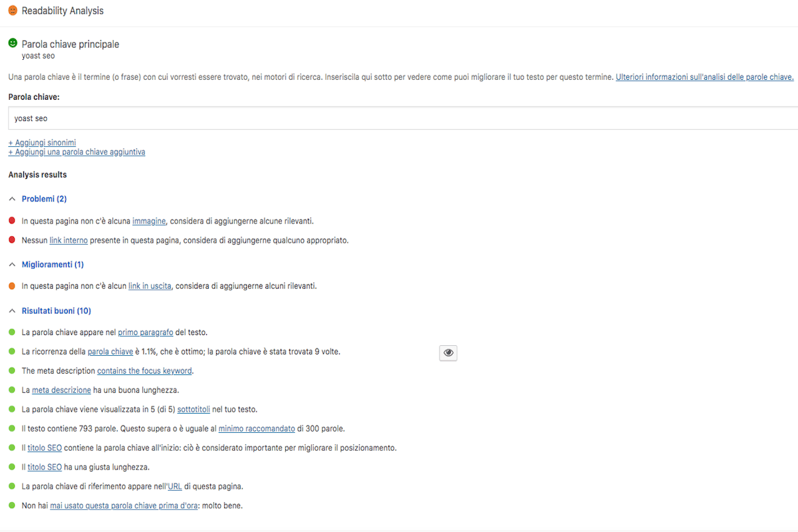Open link about keyword analysis information
Screen dimensions: 798x532
(705, 77)
